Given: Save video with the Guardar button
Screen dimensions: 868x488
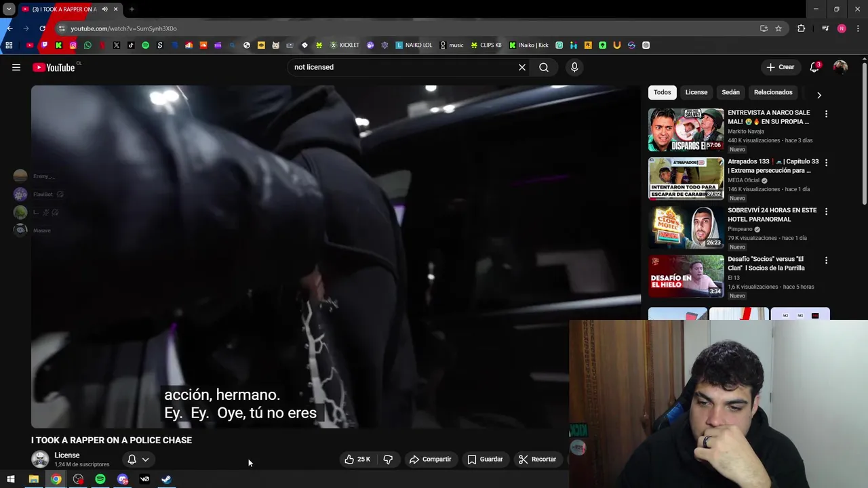Looking at the screenshot, I should click(x=485, y=460).
